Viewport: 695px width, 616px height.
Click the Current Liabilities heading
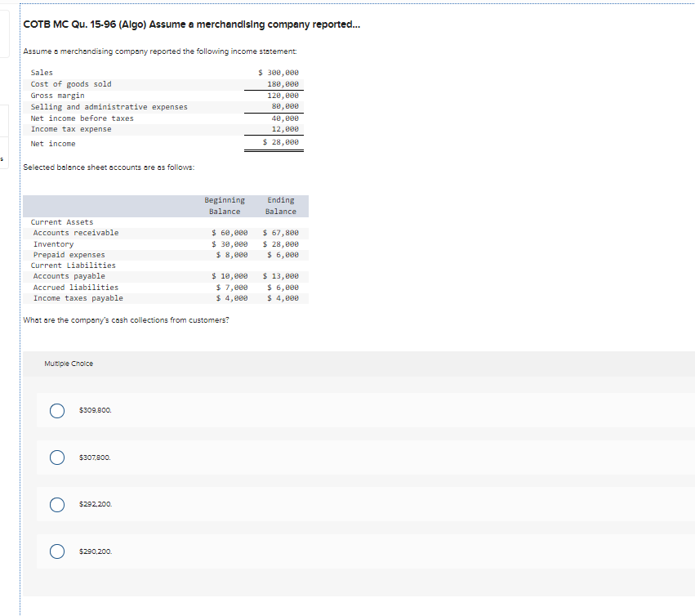(74, 266)
